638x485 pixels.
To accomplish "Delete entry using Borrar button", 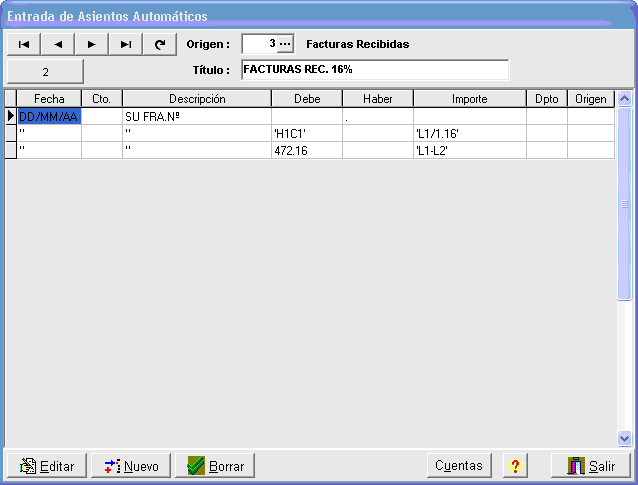I will click(215, 466).
